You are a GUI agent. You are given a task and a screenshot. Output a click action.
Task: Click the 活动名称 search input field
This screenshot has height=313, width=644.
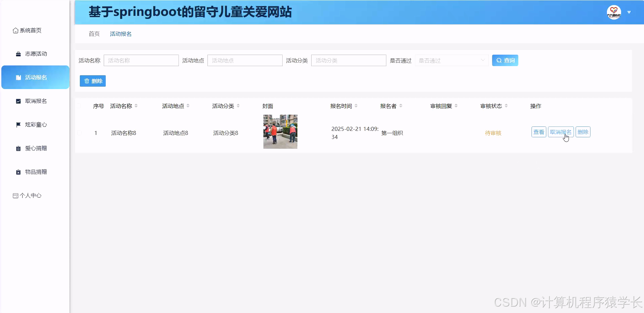point(141,60)
